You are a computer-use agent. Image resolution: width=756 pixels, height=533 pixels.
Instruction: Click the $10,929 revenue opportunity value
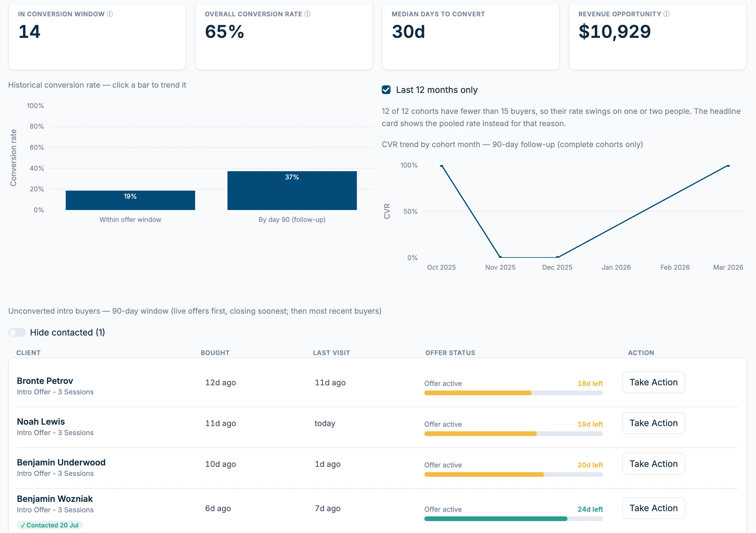coord(614,31)
